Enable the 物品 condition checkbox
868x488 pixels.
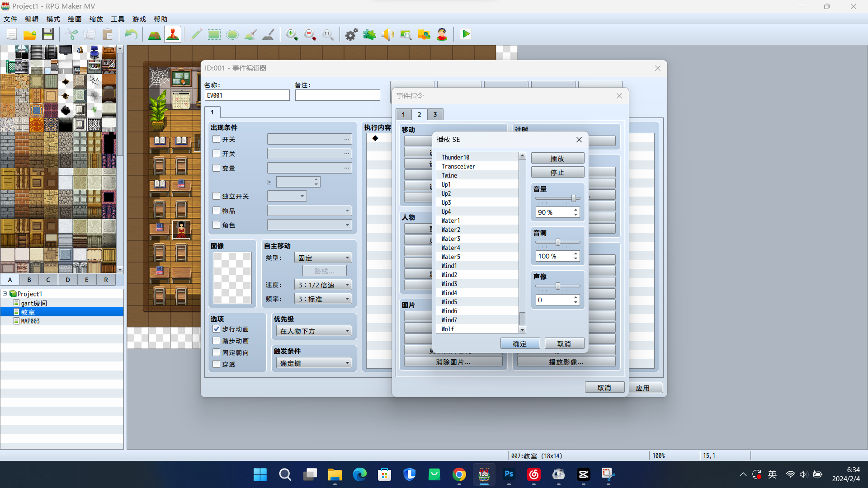217,211
